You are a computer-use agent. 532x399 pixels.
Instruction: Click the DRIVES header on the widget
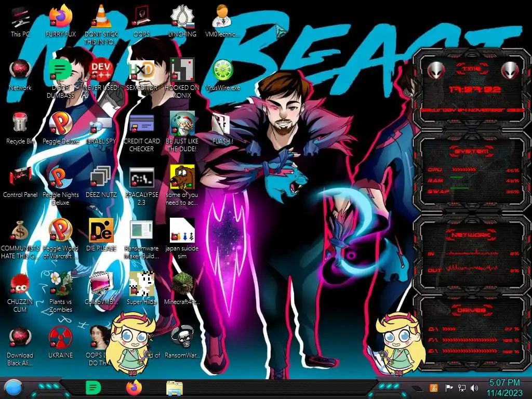click(x=471, y=310)
